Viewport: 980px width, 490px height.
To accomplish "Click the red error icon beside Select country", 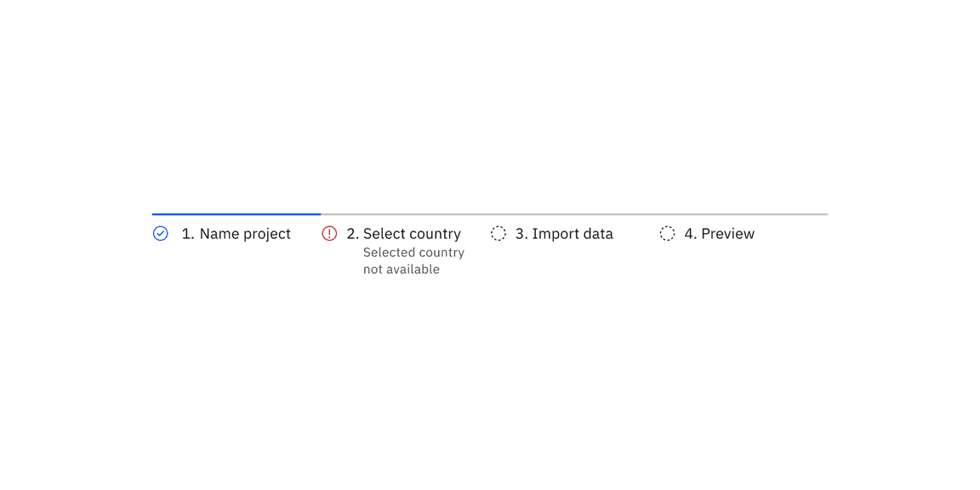I will [x=329, y=233].
